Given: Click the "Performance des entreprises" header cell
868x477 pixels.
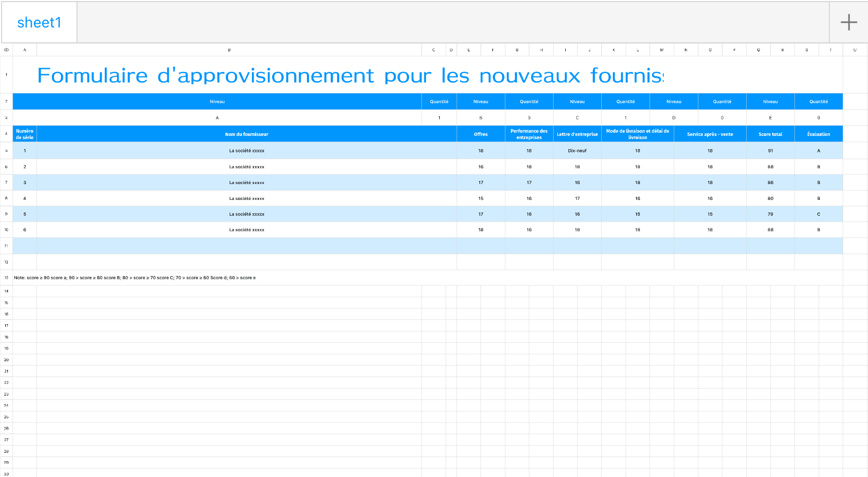Looking at the screenshot, I should click(529, 134).
